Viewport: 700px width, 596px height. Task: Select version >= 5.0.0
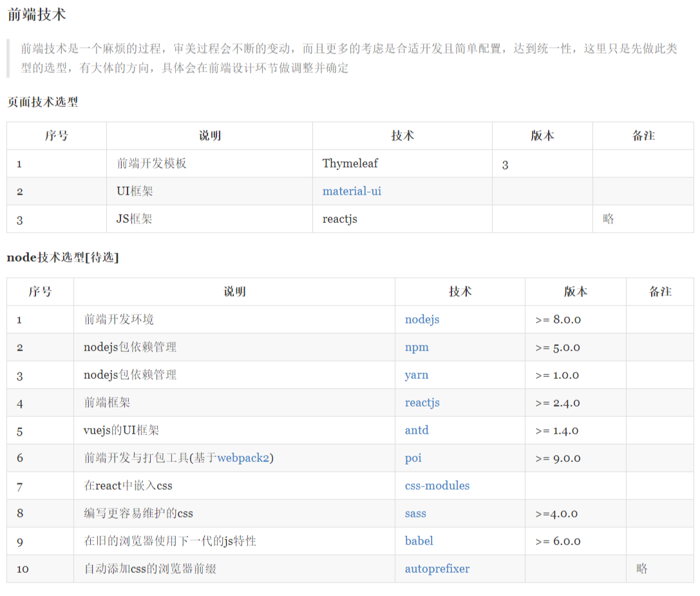(558, 347)
